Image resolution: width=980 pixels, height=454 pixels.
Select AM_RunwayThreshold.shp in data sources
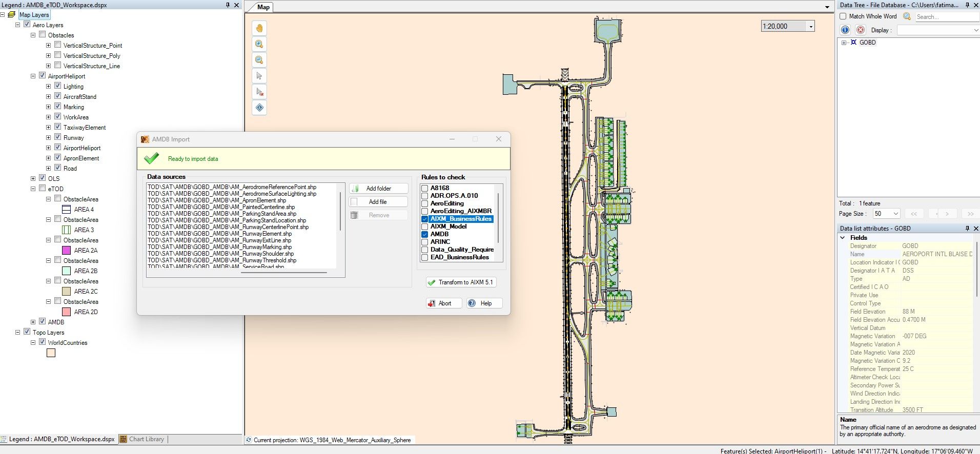point(222,260)
